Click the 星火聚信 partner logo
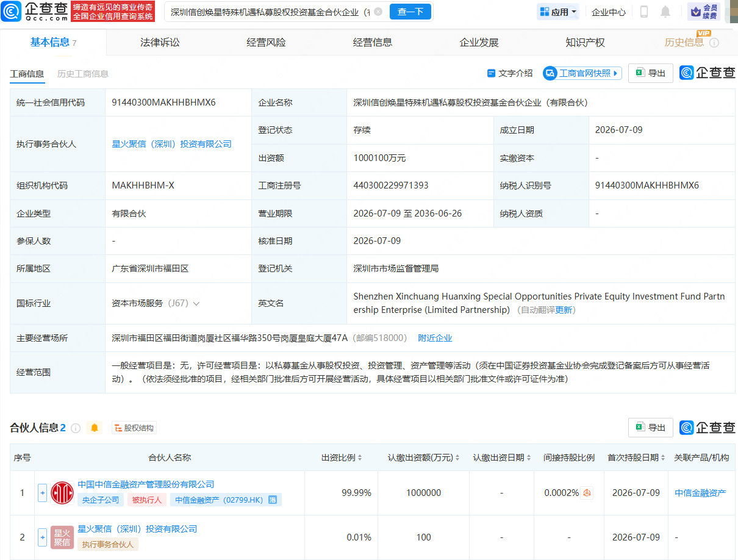The image size is (738, 560). 62,537
